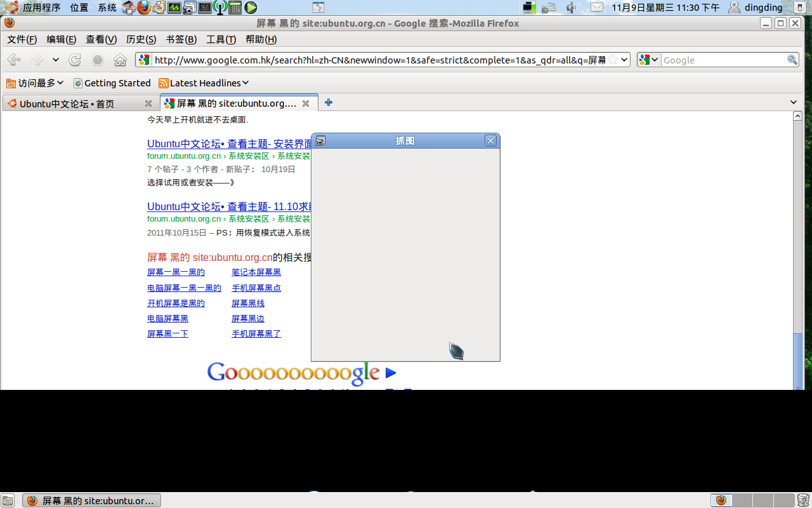Go back with Firefox back arrow
The width and height of the screenshot is (812, 508).
coord(14,60)
